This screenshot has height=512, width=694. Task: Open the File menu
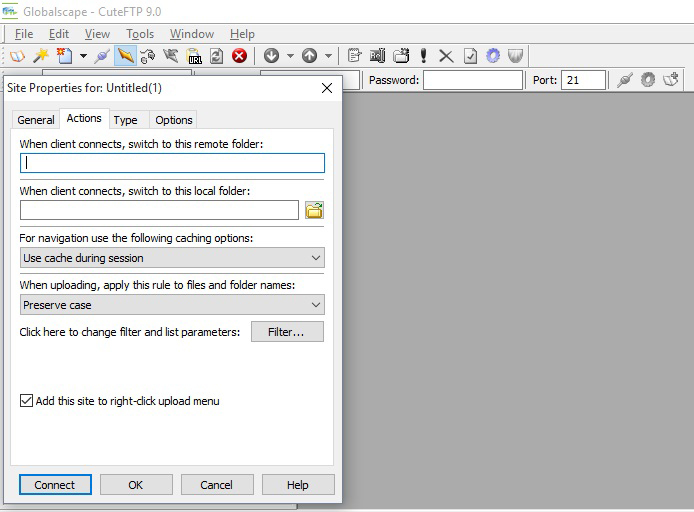[24, 34]
